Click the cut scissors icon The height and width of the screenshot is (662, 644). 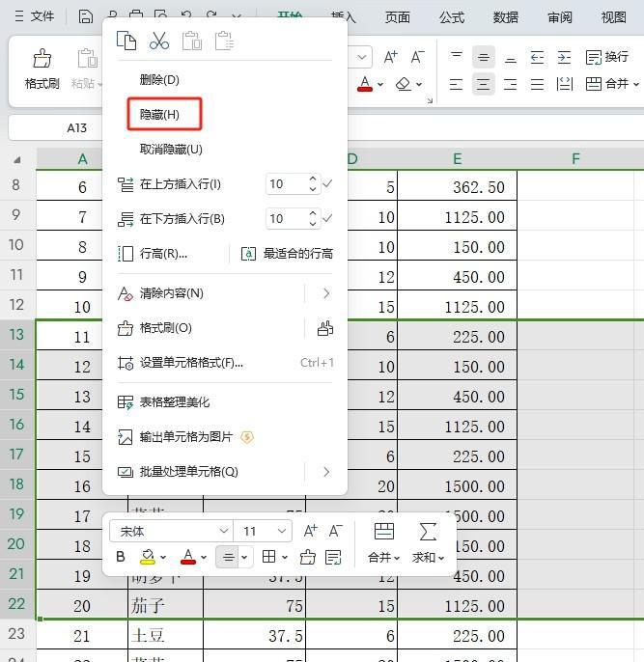159,41
